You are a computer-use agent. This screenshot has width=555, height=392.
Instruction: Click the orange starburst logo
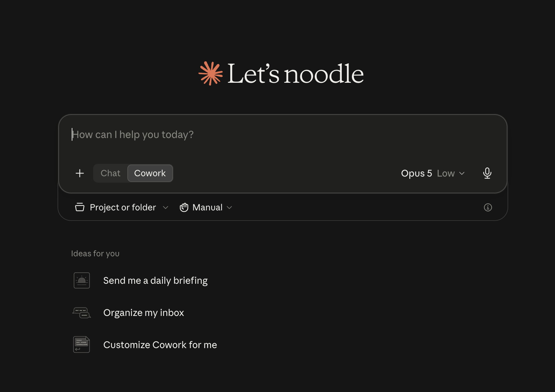point(210,73)
